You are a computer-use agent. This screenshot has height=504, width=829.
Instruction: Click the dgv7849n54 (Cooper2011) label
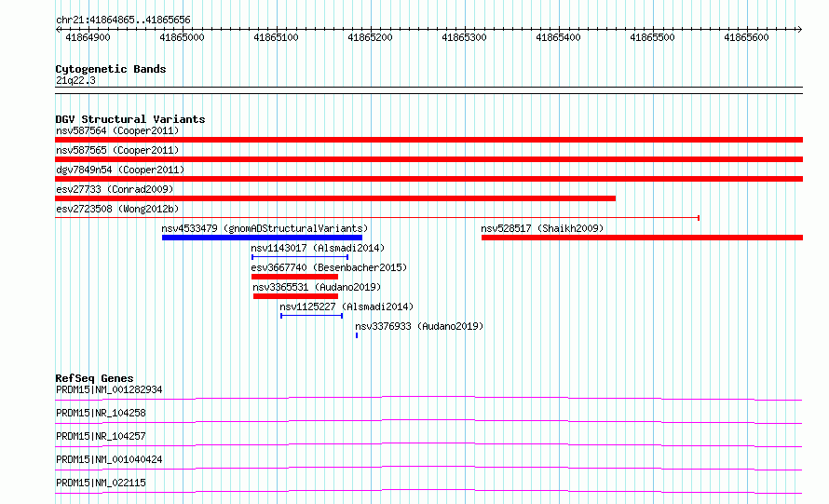(120, 170)
